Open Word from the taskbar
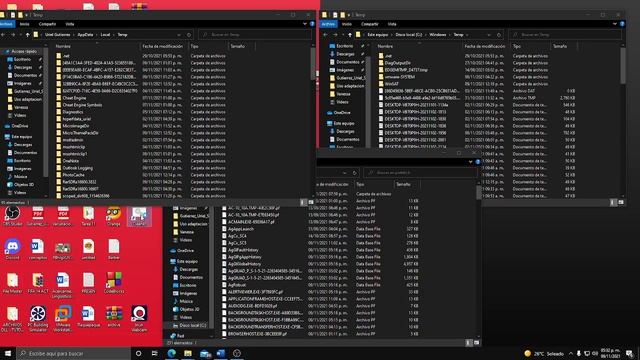The image size is (640, 360). point(221,353)
